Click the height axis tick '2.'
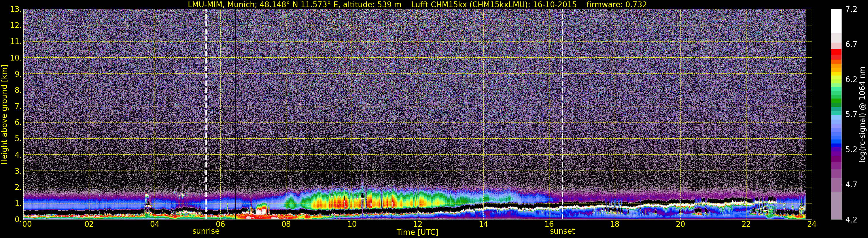The width and height of the screenshot is (868, 238). tap(18, 188)
